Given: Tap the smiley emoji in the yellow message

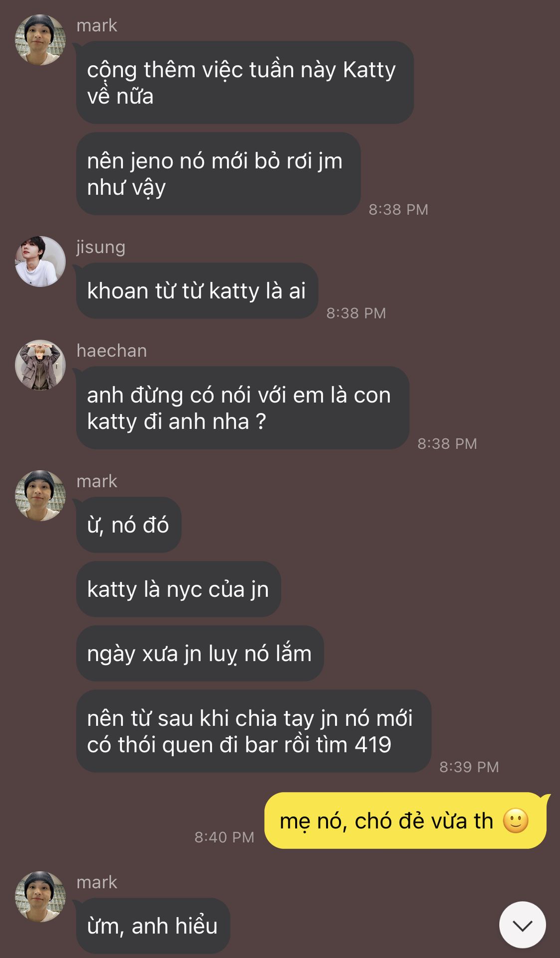Looking at the screenshot, I should pyautogui.click(x=515, y=821).
